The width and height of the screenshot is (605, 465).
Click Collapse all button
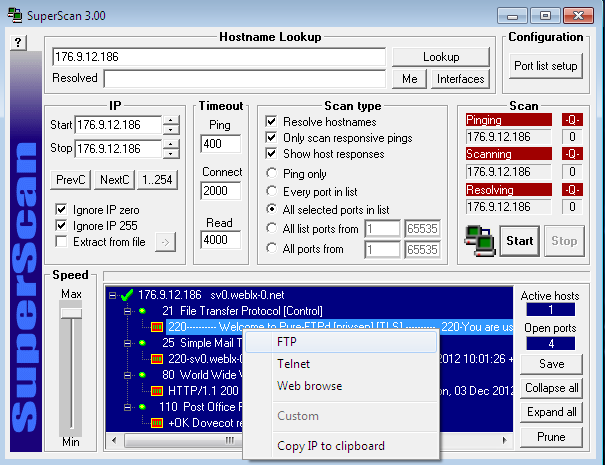[x=551, y=388]
